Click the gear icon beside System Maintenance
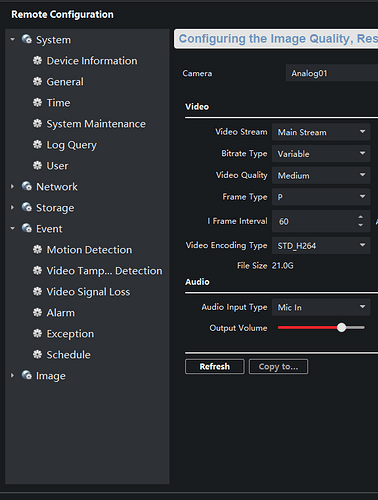This screenshot has height=500, width=378. click(37, 123)
